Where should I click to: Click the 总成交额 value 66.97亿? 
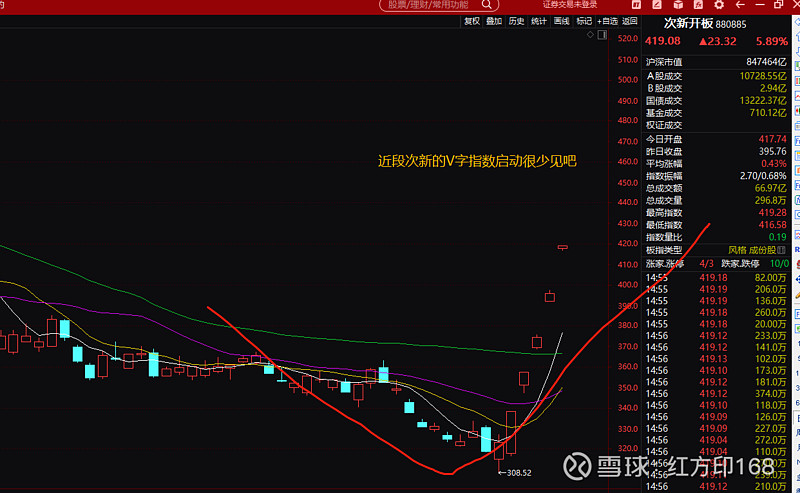771,188
